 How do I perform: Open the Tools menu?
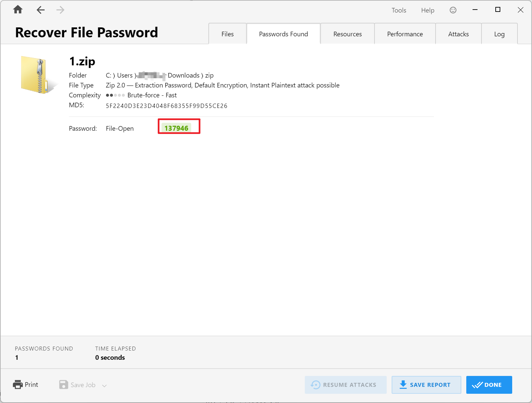pos(399,10)
